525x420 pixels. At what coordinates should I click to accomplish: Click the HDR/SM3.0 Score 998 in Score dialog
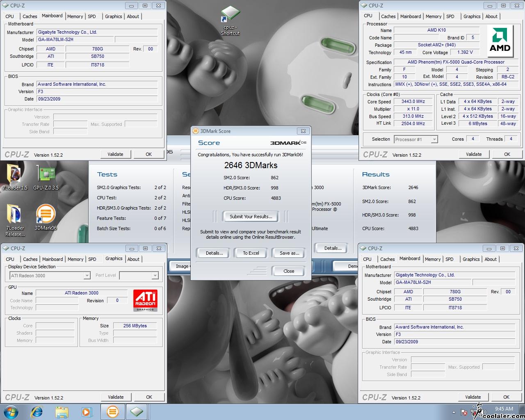pos(274,188)
